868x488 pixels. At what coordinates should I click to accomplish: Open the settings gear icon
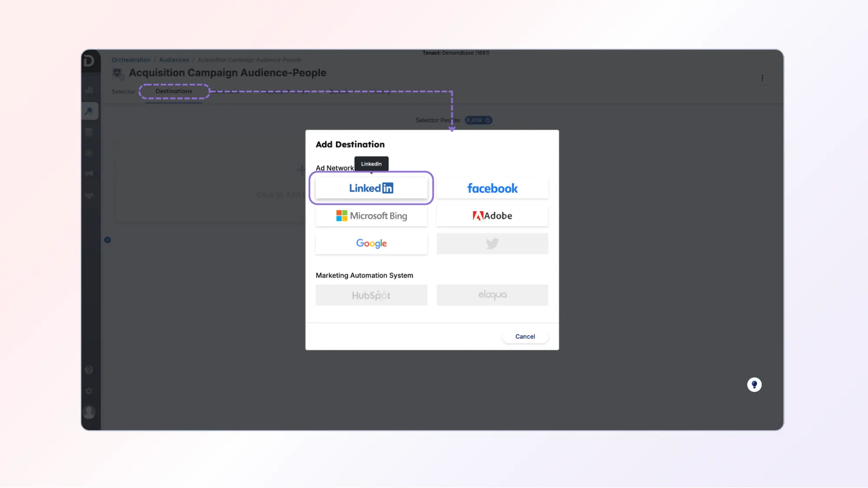[x=89, y=391]
